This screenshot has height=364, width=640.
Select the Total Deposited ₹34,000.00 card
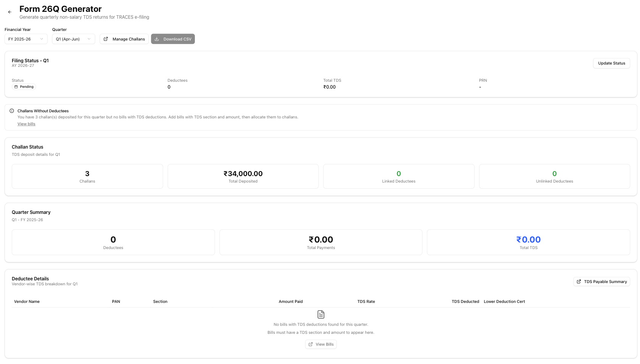(243, 176)
